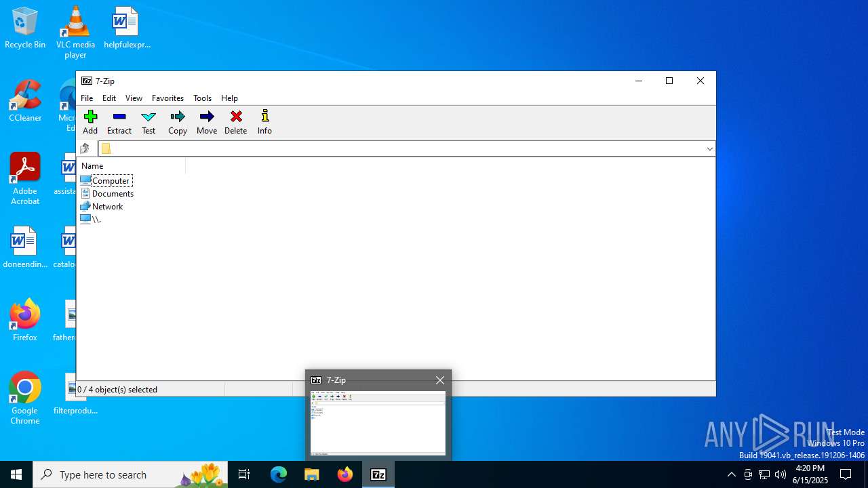Click the Move toolbar icon
Screen dimensions: 868x488
(x=207, y=123)
